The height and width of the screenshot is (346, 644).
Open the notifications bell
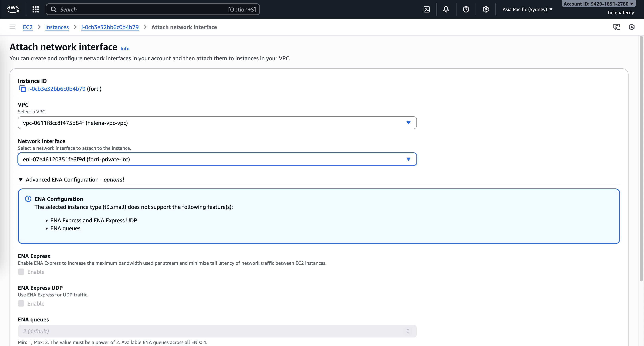click(x=446, y=9)
